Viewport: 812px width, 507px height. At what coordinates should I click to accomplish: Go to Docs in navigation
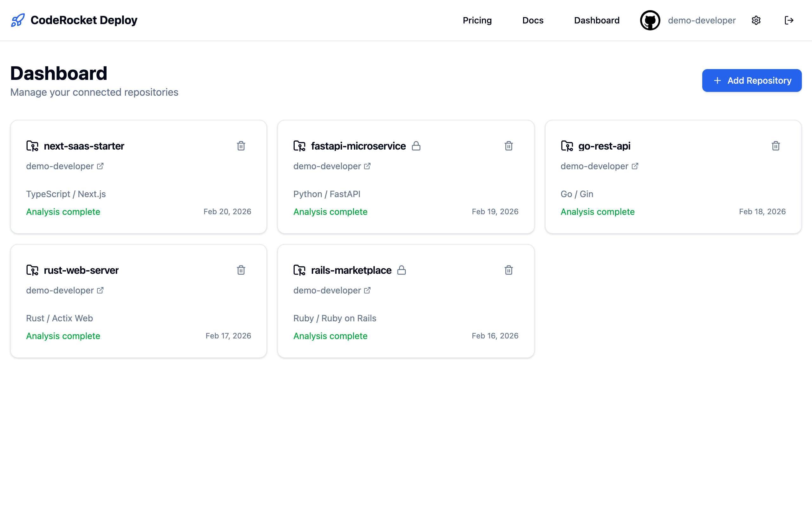pos(533,21)
